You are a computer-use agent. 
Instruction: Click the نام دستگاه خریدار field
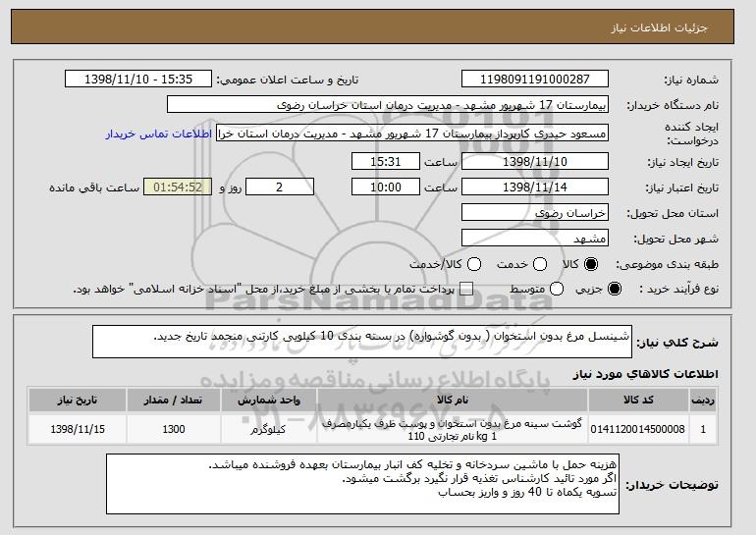[388, 105]
